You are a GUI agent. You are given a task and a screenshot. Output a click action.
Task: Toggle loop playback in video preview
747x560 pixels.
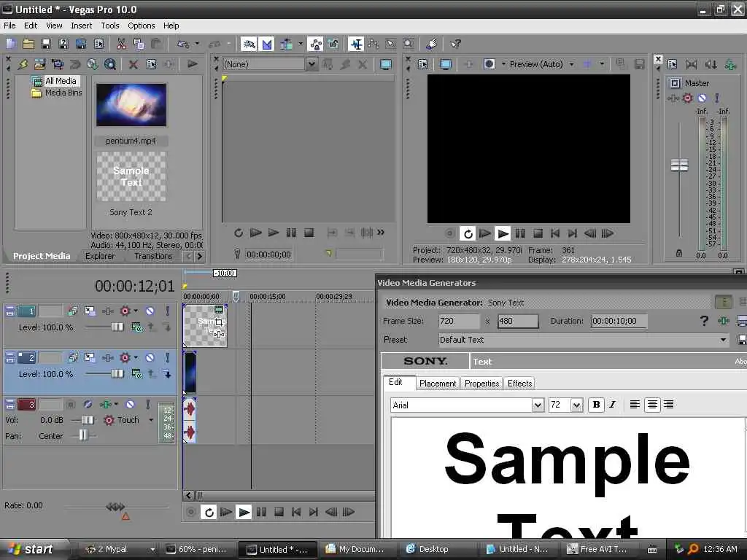click(x=468, y=234)
